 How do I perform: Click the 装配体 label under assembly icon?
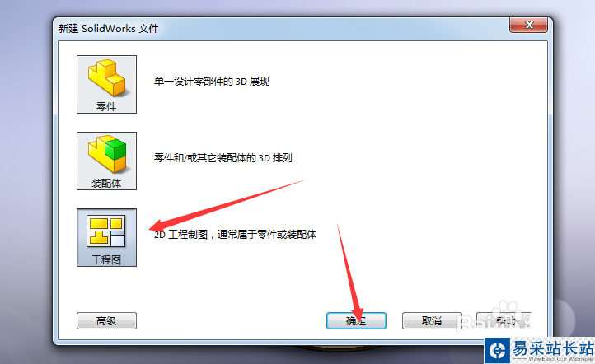(x=106, y=183)
